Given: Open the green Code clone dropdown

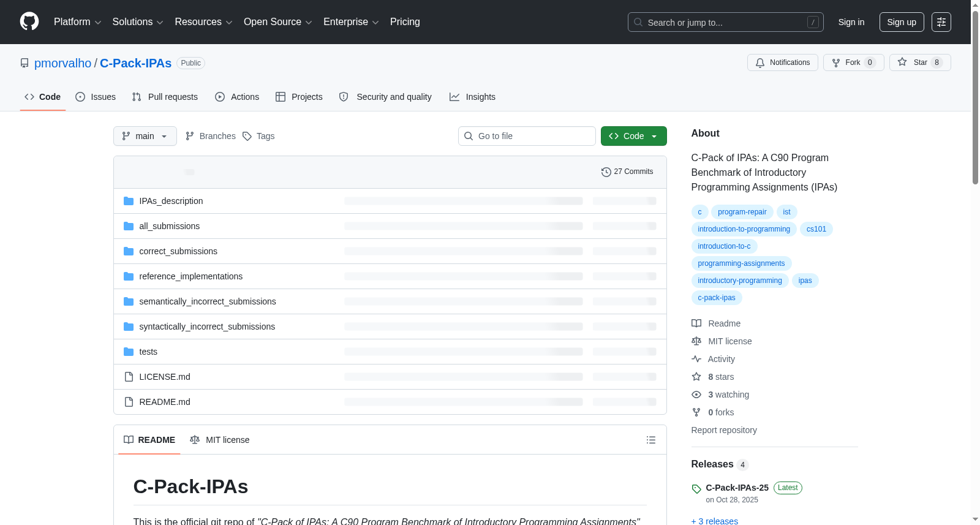Looking at the screenshot, I should coord(634,136).
